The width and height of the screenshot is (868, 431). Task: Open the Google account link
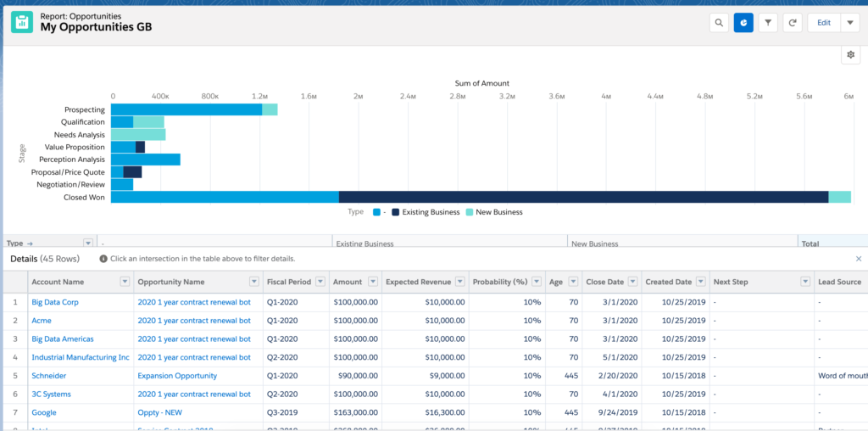pos(44,412)
